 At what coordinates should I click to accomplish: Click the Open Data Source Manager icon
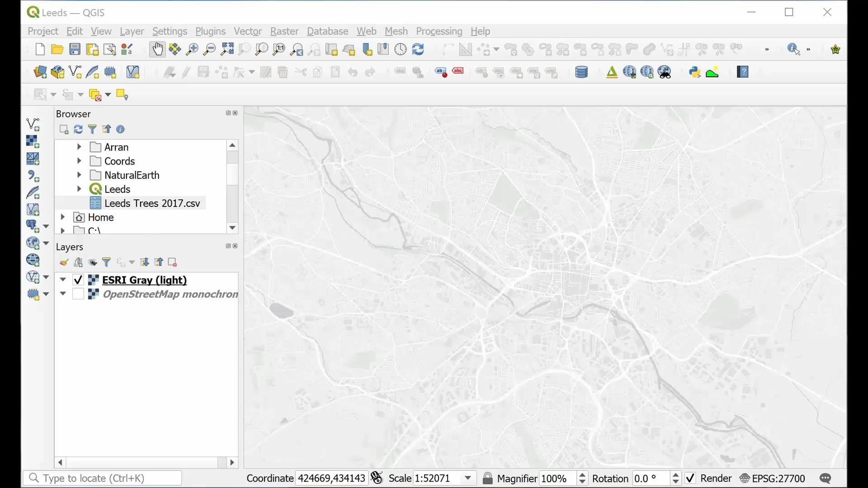(40, 72)
